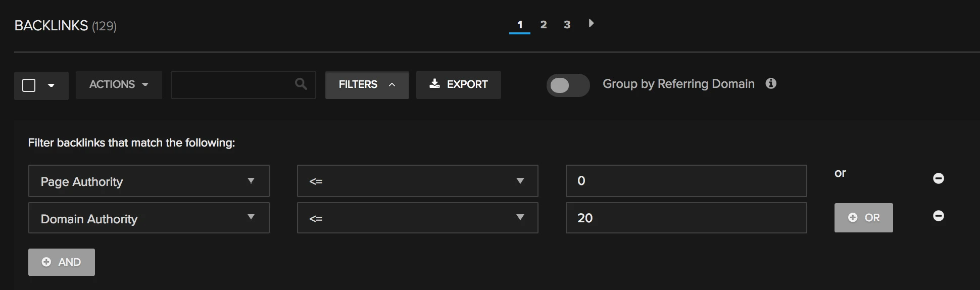Switch to page 3 of backlinks
980x290 pixels.
click(567, 25)
